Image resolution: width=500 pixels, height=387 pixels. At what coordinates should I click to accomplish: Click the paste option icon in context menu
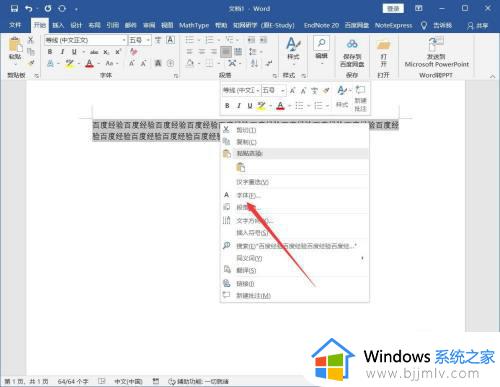pyautogui.click(x=240, y=167)
